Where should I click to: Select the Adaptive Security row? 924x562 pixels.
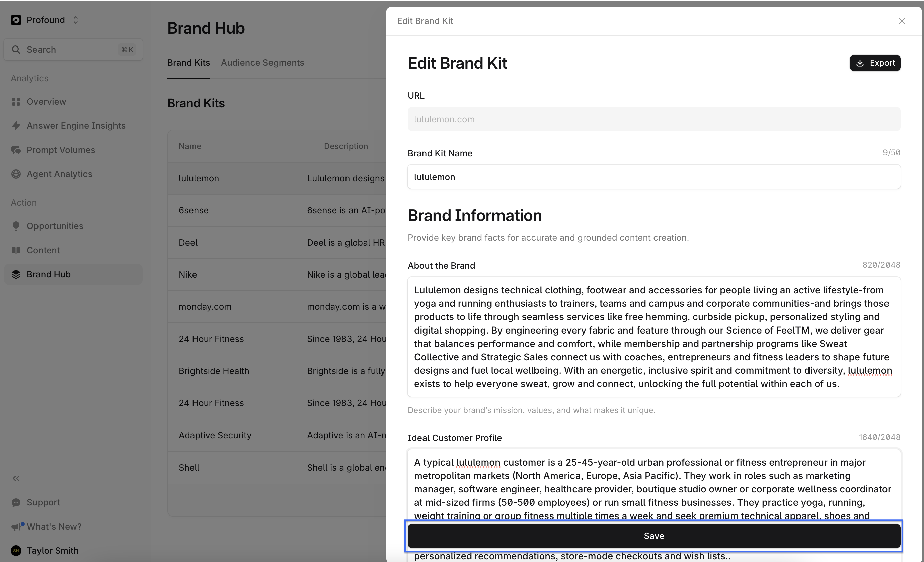tap(277, 435)
